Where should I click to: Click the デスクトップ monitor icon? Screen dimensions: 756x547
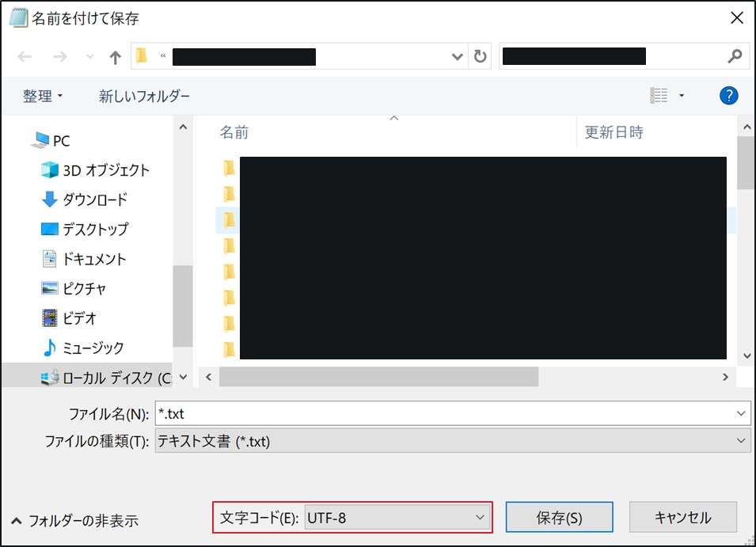tap(50, 229)
